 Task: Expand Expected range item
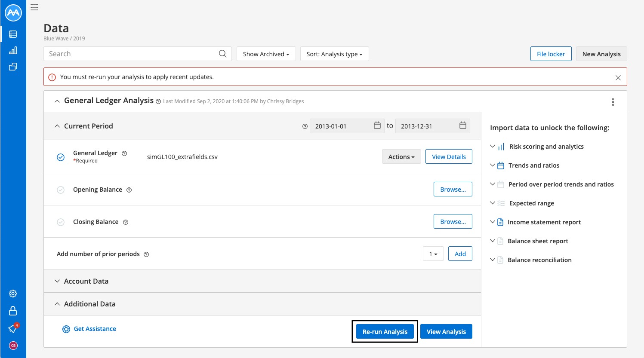tap(493, 203)
